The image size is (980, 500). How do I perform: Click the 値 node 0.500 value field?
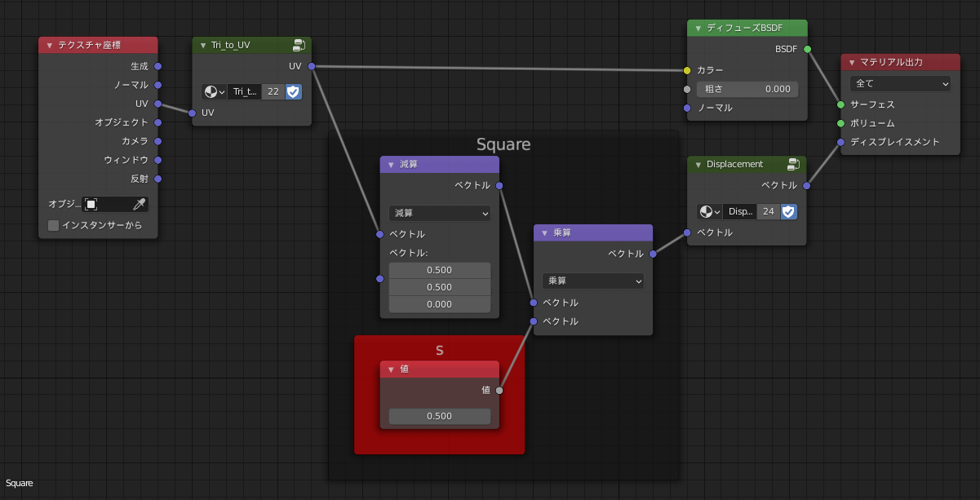[x=440, y=416]
